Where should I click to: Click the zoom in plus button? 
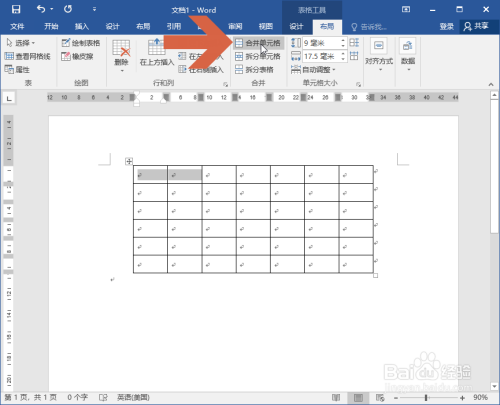tap(462, 398)
